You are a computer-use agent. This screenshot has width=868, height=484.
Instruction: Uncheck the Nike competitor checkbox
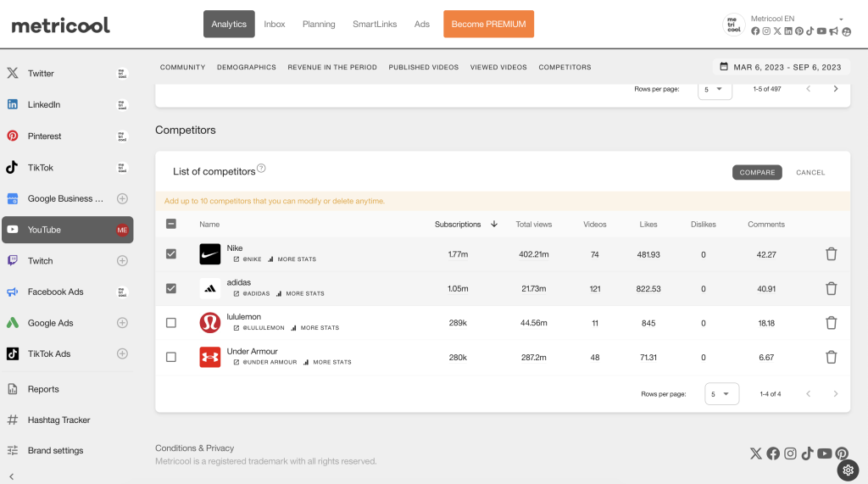171,254
